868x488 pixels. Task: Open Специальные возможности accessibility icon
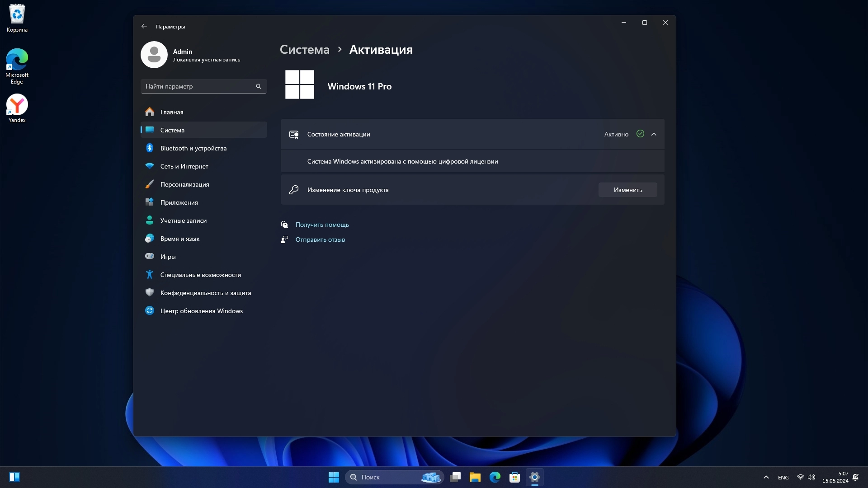tap(150, 275)
